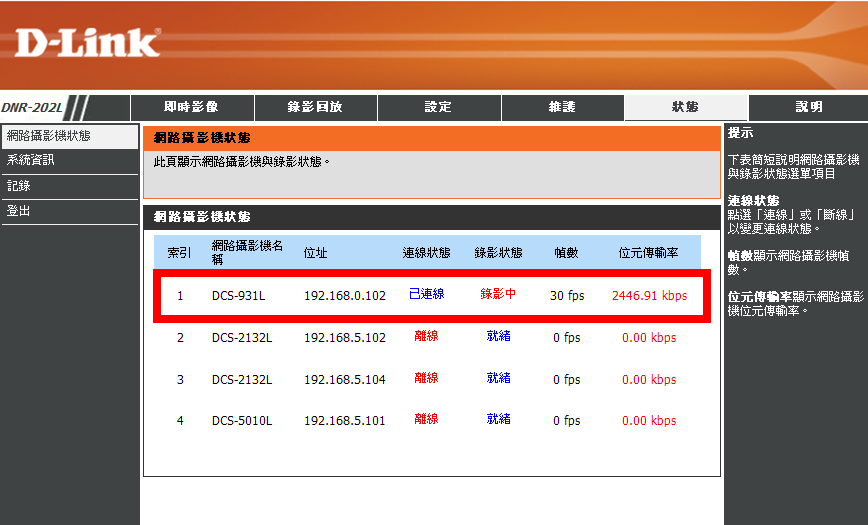Click the camera name DCS-931L
868x525 pixels.
[x=239, y=296]
